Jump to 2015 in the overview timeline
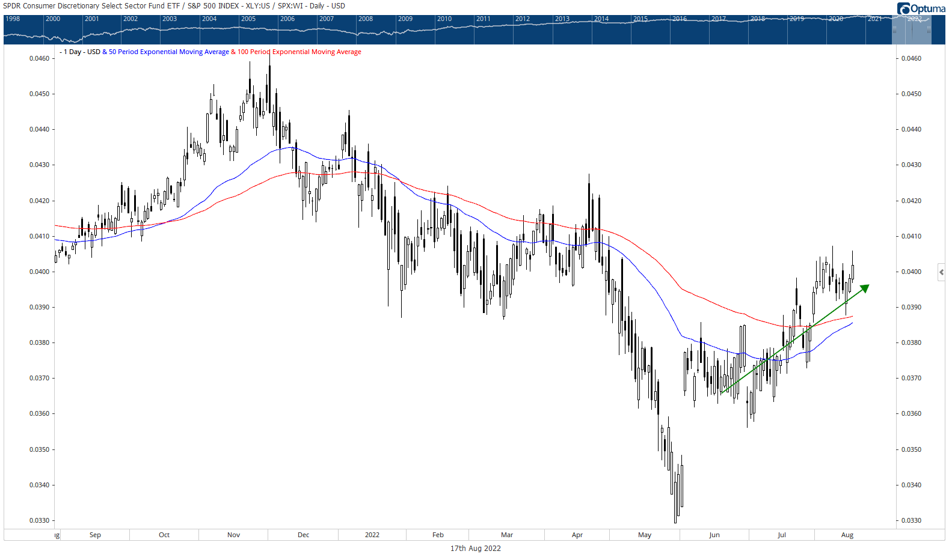 pyautogui.click(x=640, y=19)
